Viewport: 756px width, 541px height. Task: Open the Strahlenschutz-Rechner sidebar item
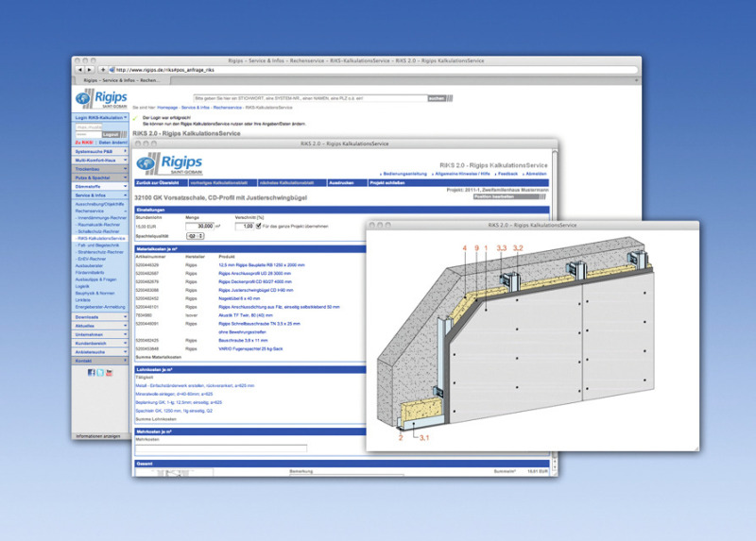tap(100, 252)
